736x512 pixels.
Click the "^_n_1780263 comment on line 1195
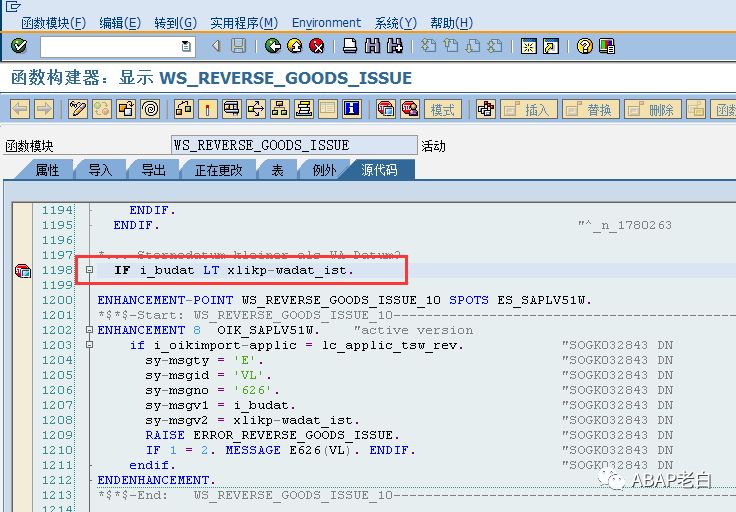click(x=624, y=225)
